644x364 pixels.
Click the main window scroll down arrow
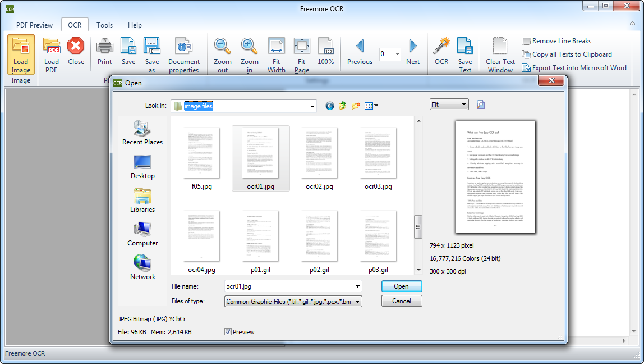coord(634,331)
